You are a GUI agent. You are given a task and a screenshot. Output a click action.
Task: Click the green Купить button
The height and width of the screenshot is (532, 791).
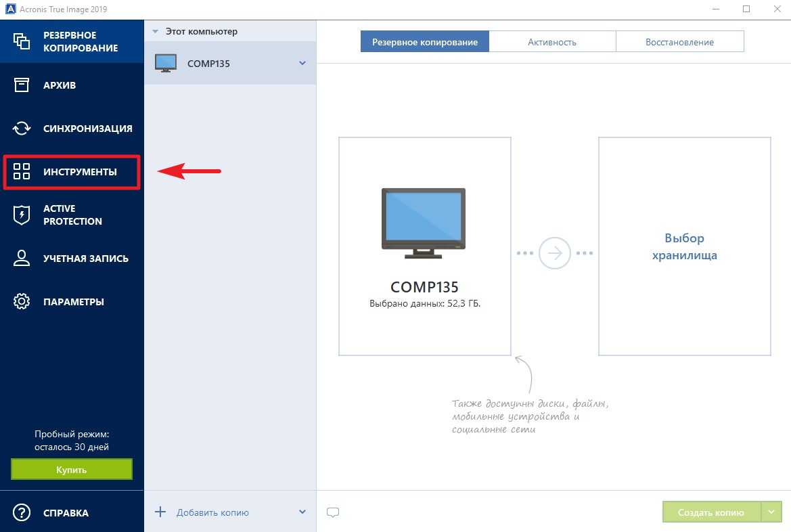(x=72, y=470)
